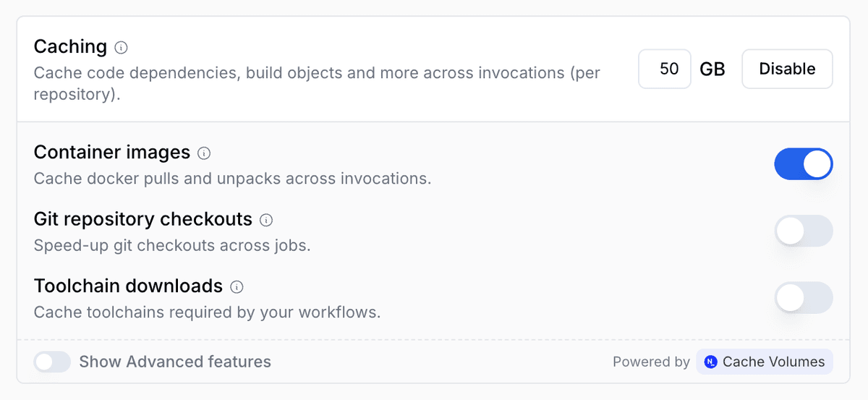Click the Caching section heading
This screenshot has height=400, width=868.
(70, 47)
